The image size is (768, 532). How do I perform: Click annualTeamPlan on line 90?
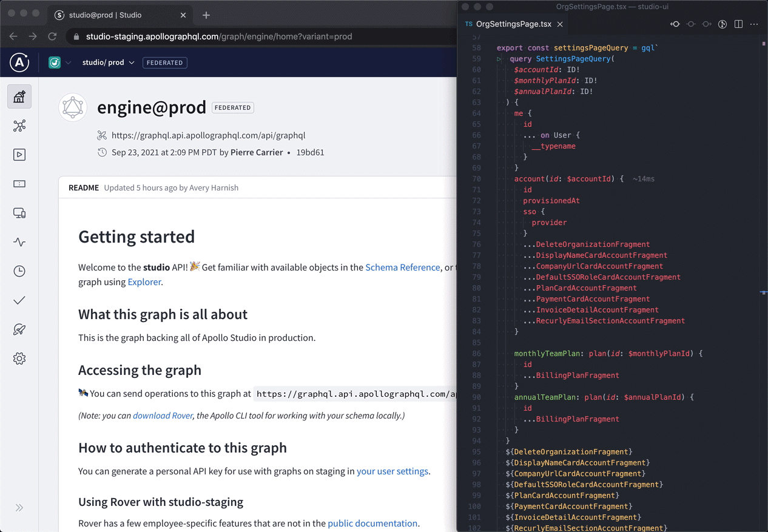coord(545,397)
